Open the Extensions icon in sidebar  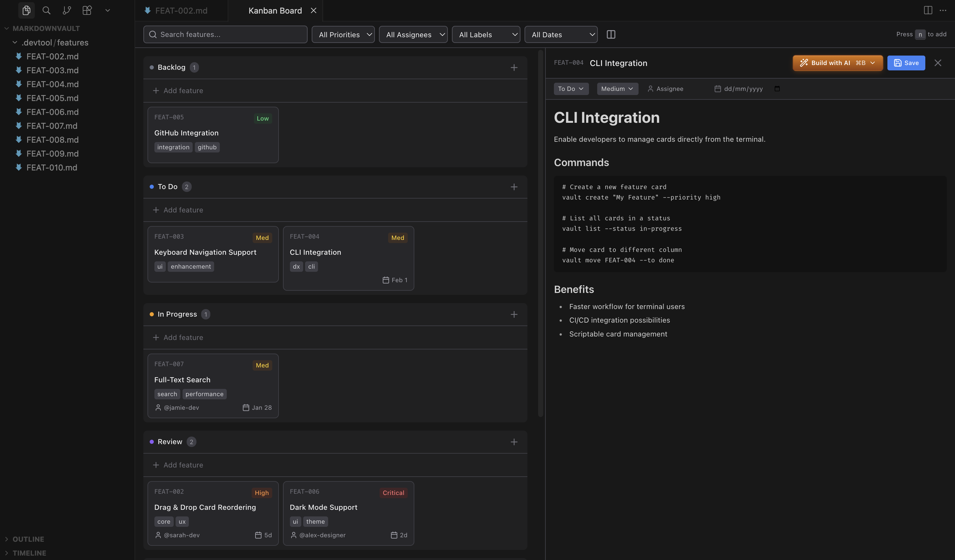(x=87, y=10)
